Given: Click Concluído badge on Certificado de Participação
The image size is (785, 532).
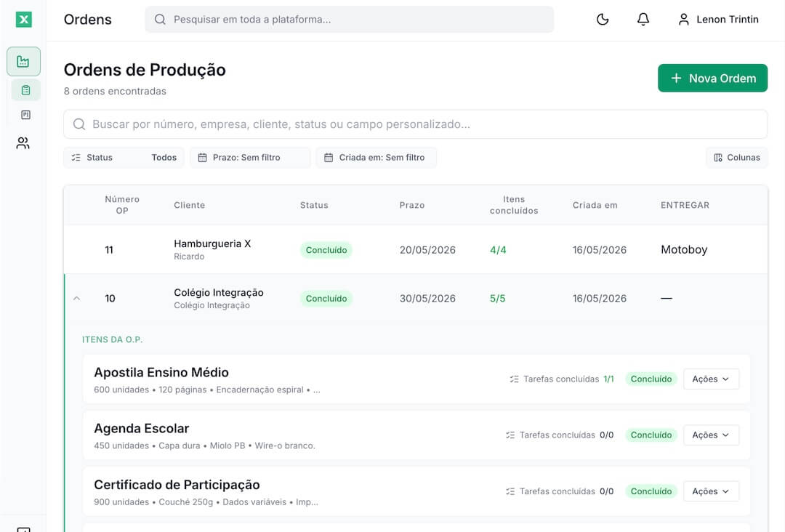Looking at the screenshot, I should [x=651, y=491].
